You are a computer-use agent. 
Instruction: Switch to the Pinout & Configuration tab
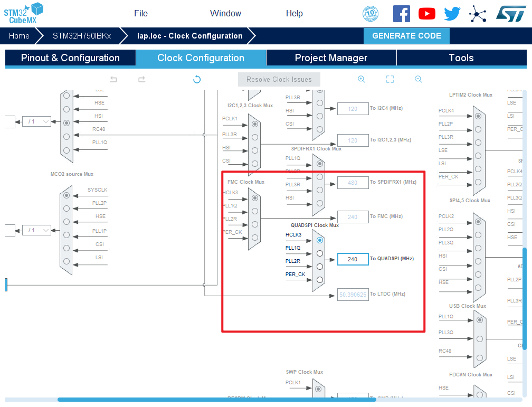(x=70, y=58)
